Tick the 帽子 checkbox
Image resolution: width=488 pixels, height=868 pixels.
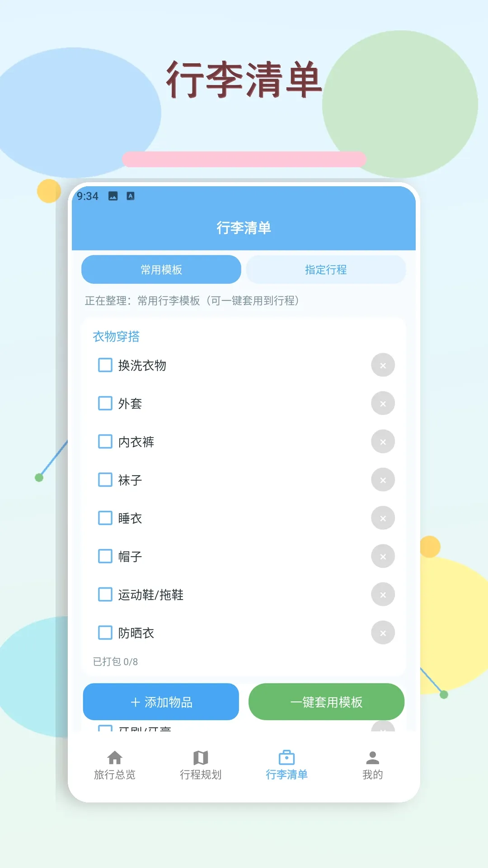pos(105,556)
